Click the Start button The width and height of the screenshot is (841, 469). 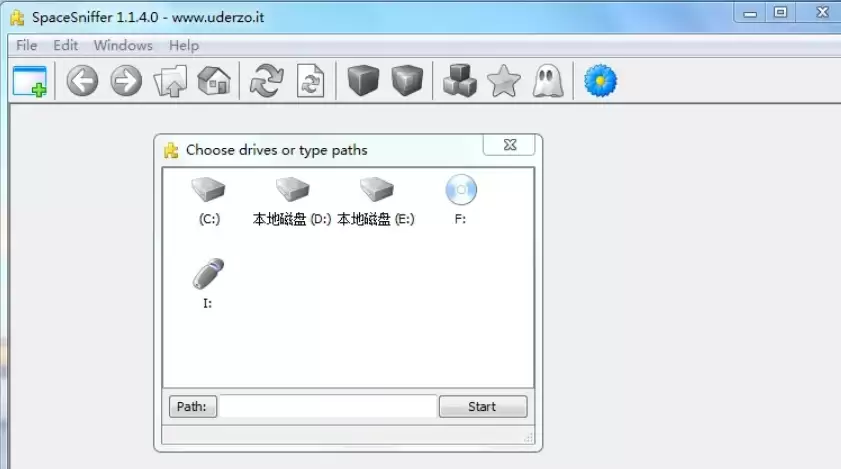click(483, 407)
